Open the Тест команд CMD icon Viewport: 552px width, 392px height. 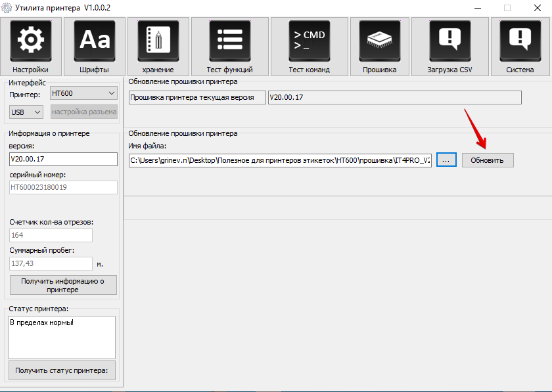(x=309, y=41)
